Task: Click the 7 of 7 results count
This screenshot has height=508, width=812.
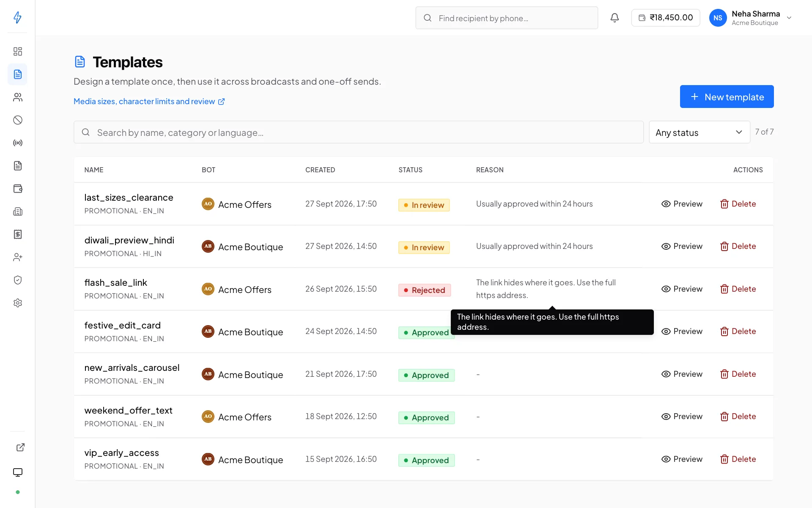Action: coord(764,132)
